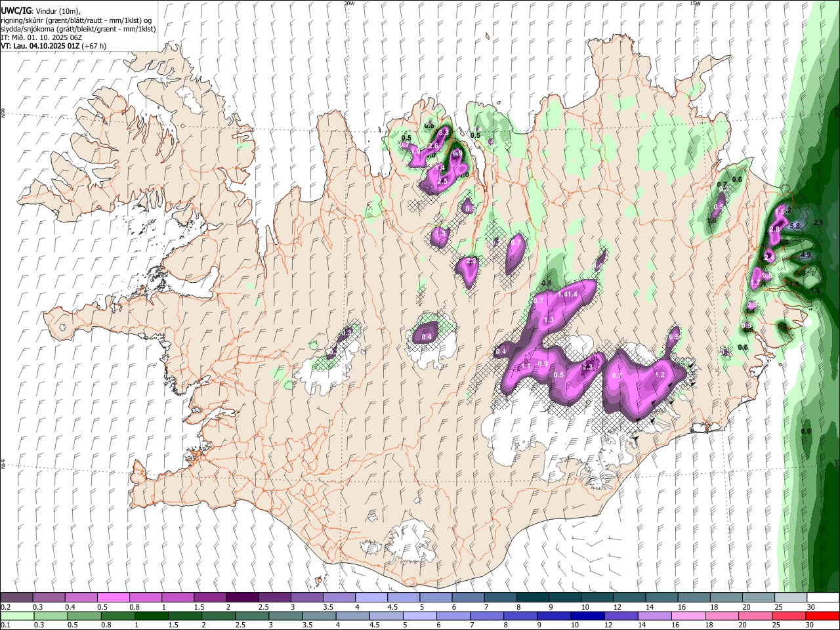Click the bright magenta 0.5 swatch in the snow legend

[113, 597]
